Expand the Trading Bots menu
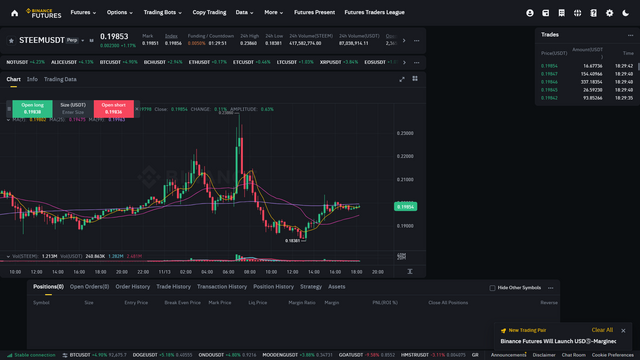Screen dimensions: 640x360 point(162,13)
